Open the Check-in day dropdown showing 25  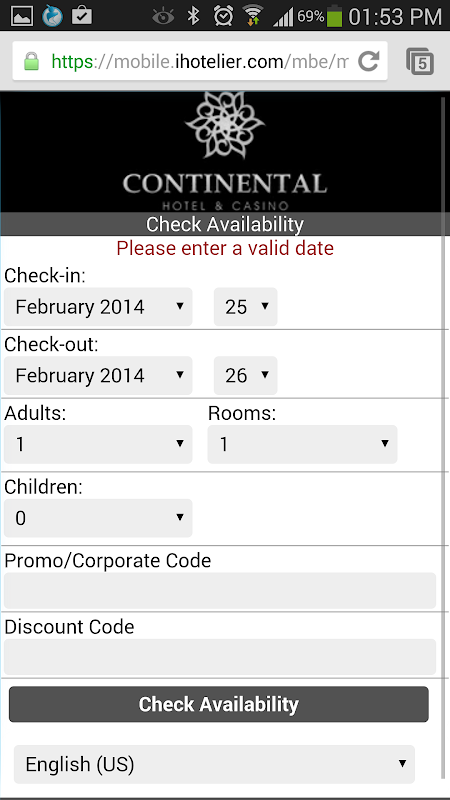(245, 307)
